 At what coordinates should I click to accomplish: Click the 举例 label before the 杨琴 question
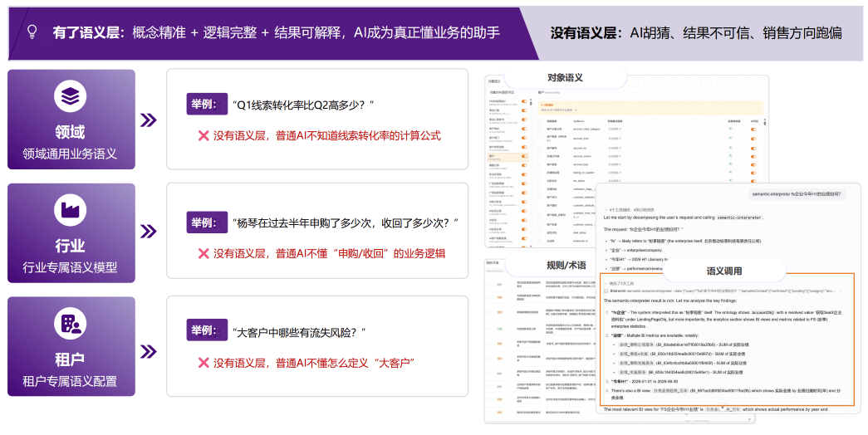207,222
